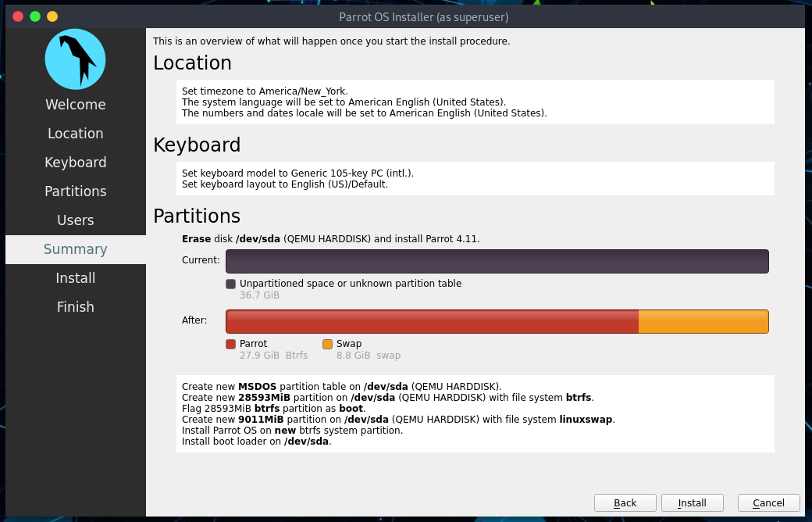Screen dimensions: 812x522
Task: Click the orange Swap segment in After bar
Action: [703, 321]
